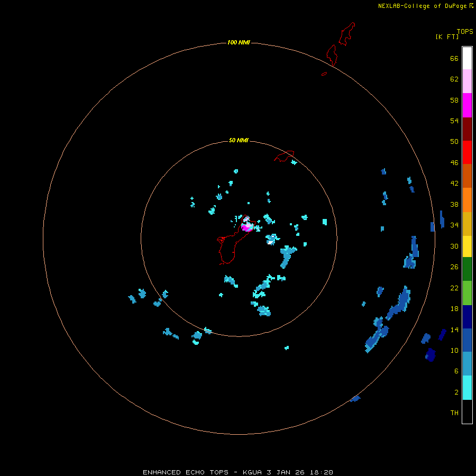Select the "50" legend value
476x476 pixels.
(454, 142)
